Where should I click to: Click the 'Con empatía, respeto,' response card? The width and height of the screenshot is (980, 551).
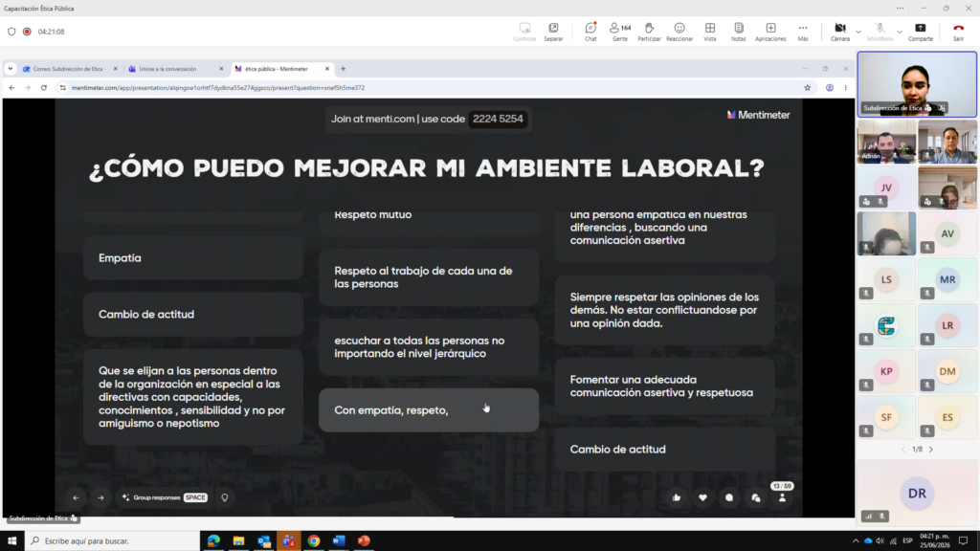coord(429,410)
